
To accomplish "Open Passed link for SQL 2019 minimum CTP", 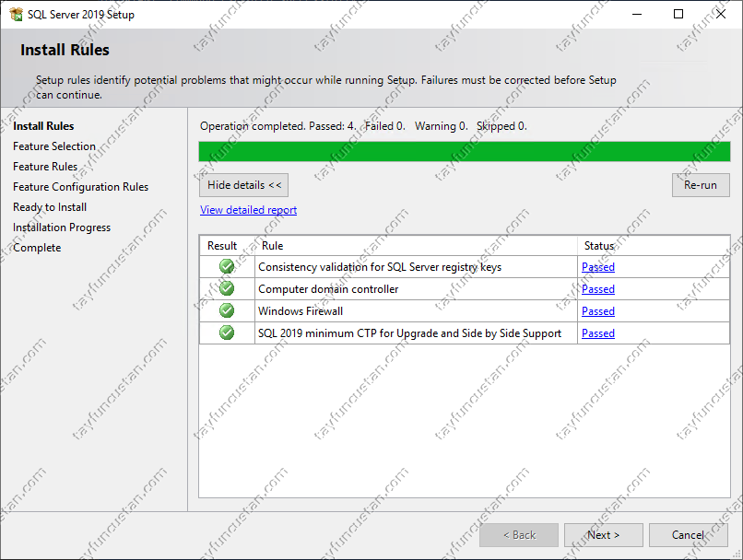I will coord(597,333).
